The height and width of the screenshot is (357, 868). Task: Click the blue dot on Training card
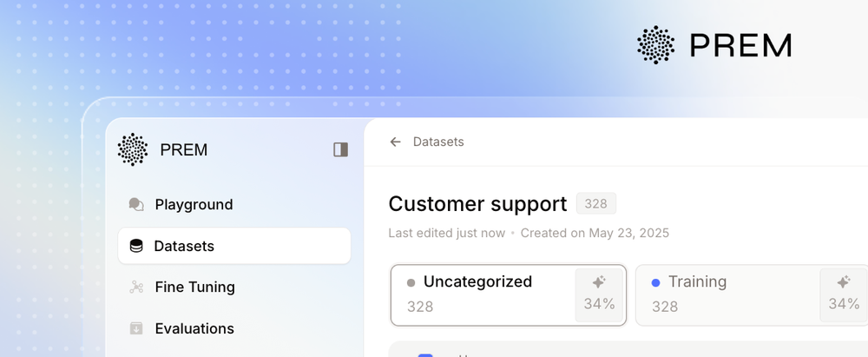point(655,282)
